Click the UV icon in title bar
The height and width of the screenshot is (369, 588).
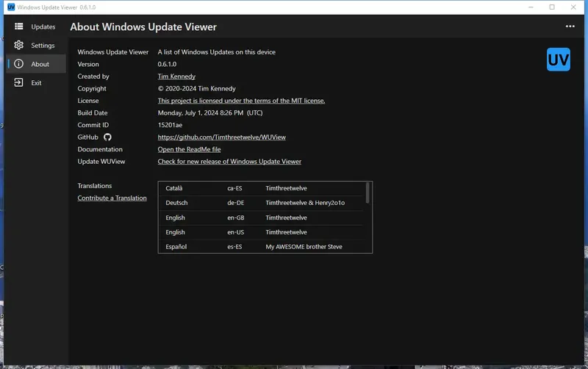pos(11,7)
